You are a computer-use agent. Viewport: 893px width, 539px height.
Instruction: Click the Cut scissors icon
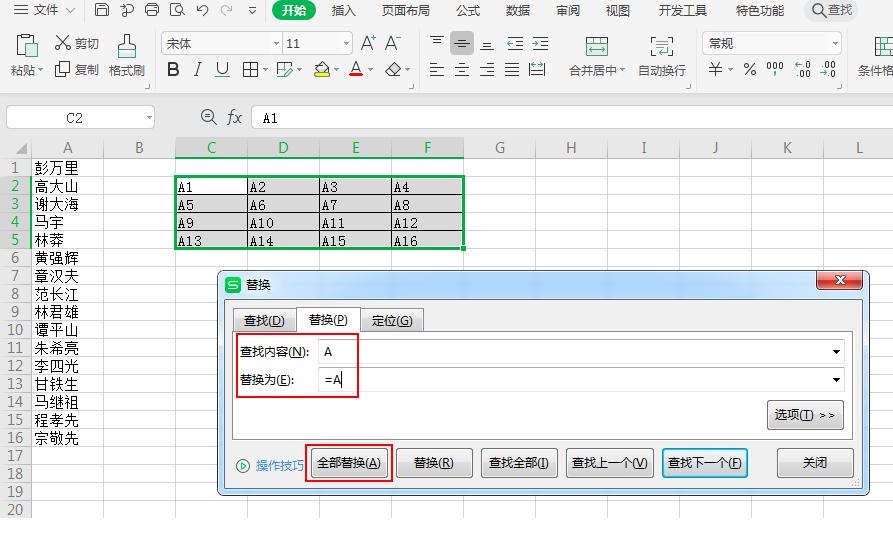(x=63, y=44)
